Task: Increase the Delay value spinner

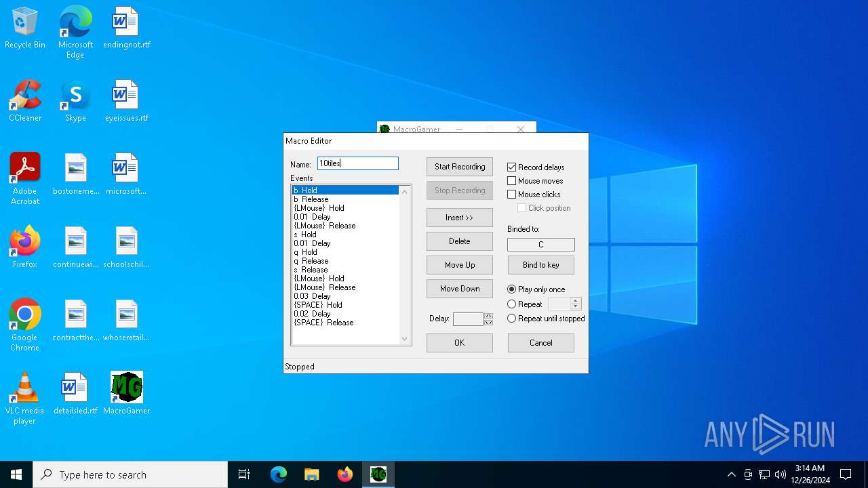Action: coord(488,316)
